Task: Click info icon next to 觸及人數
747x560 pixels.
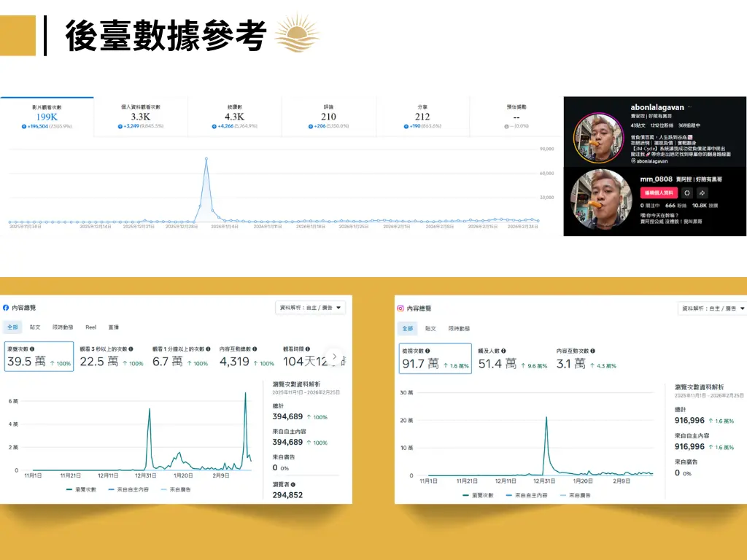Action: (x=504, y=351)
